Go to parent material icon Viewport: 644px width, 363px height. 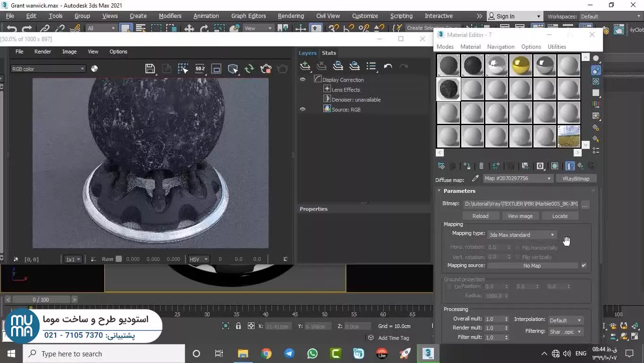coord(581,166)
